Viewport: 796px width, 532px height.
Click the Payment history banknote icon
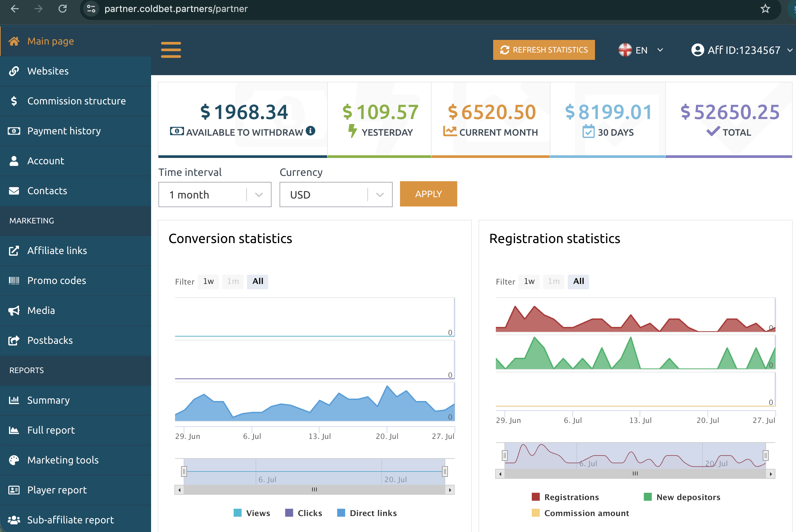pos(14,131)
